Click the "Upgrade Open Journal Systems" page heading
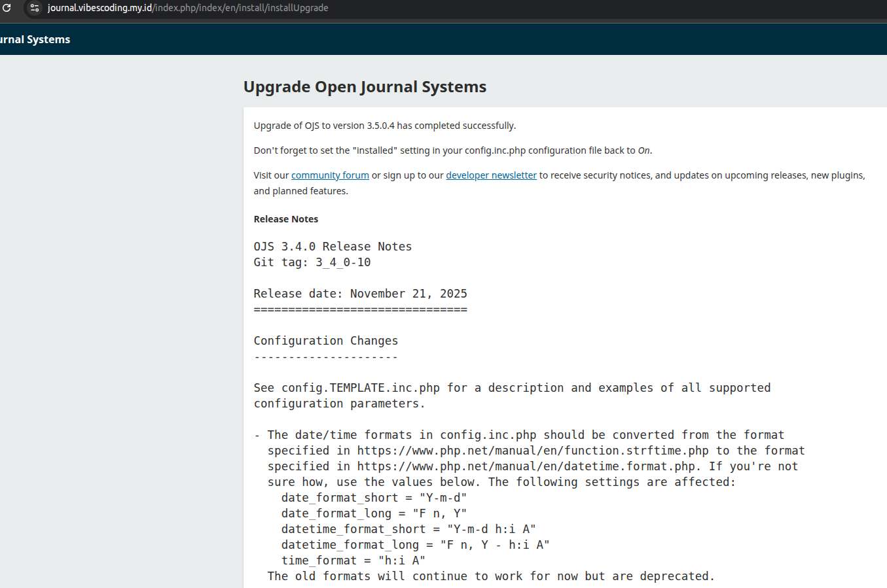This screenshot has height=588, width=887. tap(365, 87)
